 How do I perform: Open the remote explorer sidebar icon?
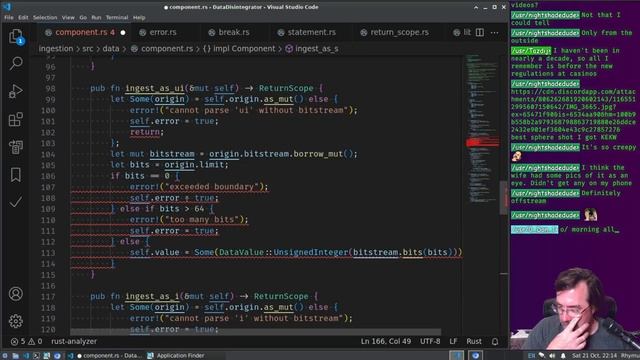(16, 147)
